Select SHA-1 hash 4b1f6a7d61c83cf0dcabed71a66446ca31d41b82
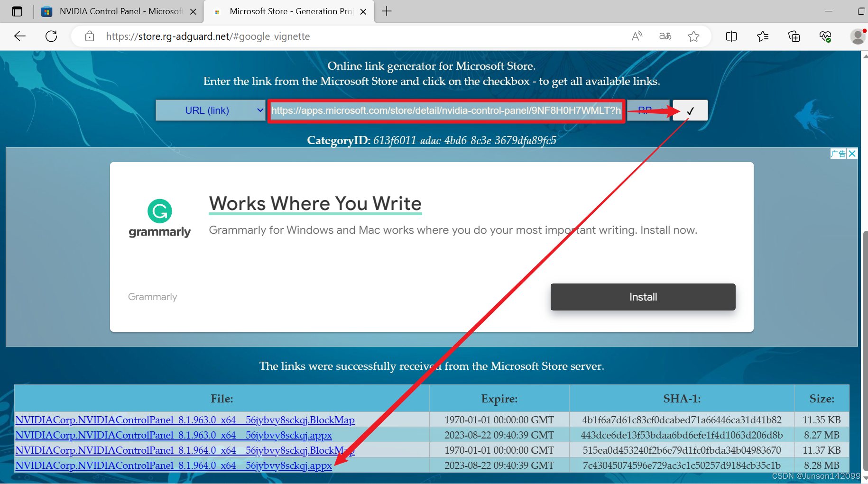868x484 pixels. pos(682,420)
